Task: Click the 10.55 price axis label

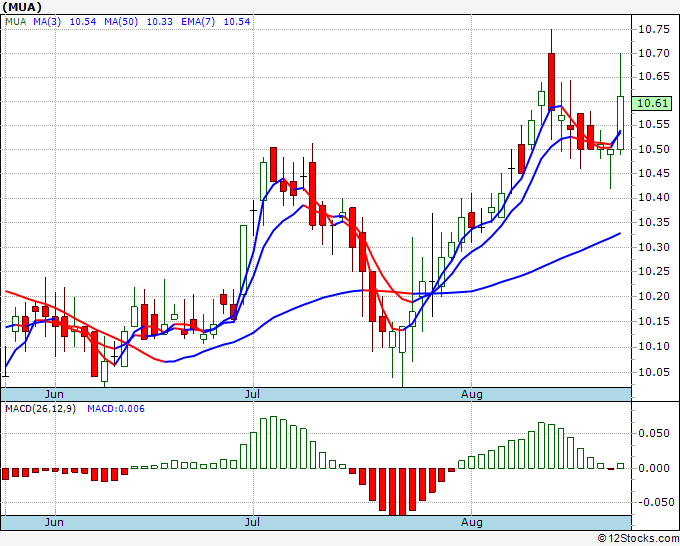Action: click(654, 125)
